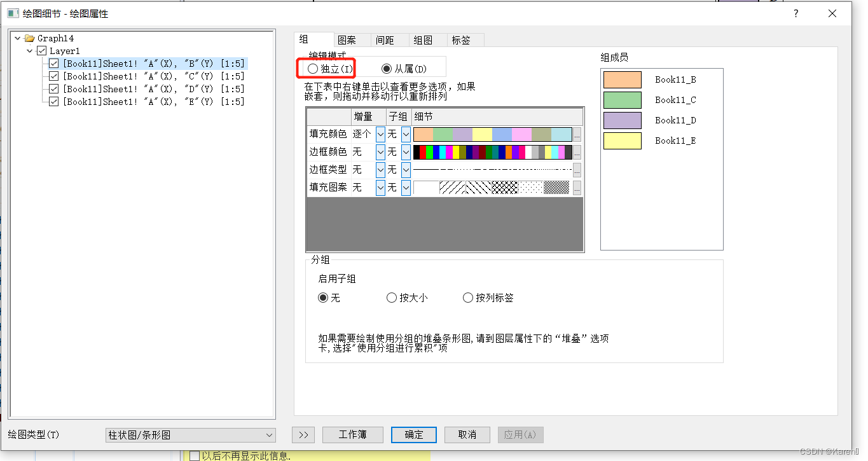The width and height of the screenshot is (868, 461).
Task: Select the 从属(D) edit mode radio button
Action: click(x=387, y=69)
